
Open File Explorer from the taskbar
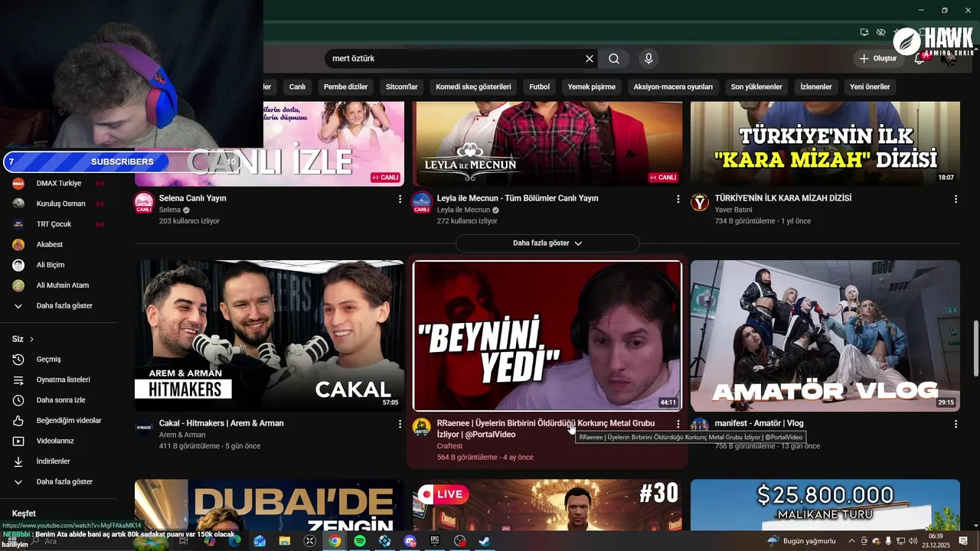click(x=285, y=541)
